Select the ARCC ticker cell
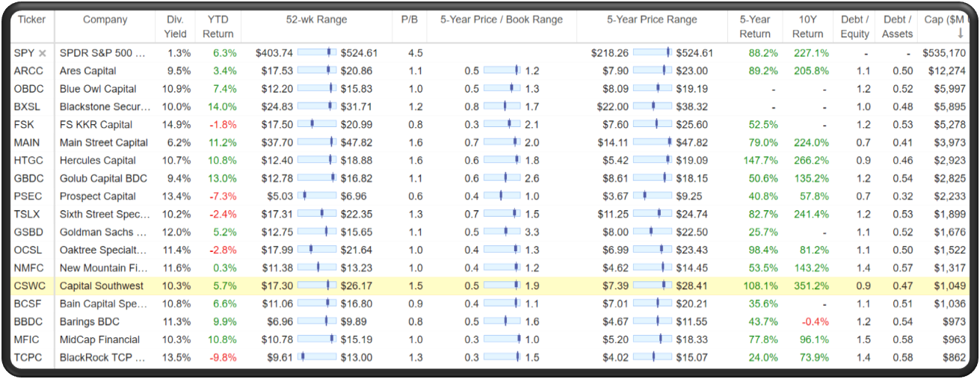The width and height of the screenshot is (980, 379). point(30,71)
